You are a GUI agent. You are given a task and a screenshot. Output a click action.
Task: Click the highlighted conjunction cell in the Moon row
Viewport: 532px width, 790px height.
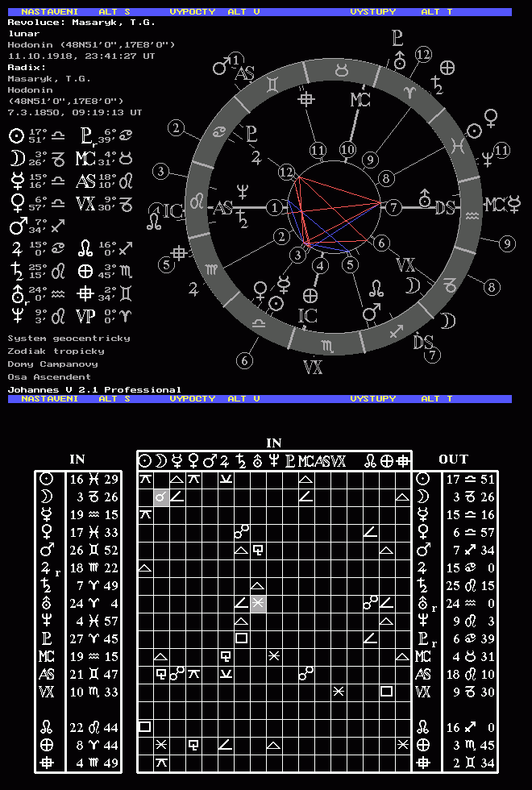(161, 497)
